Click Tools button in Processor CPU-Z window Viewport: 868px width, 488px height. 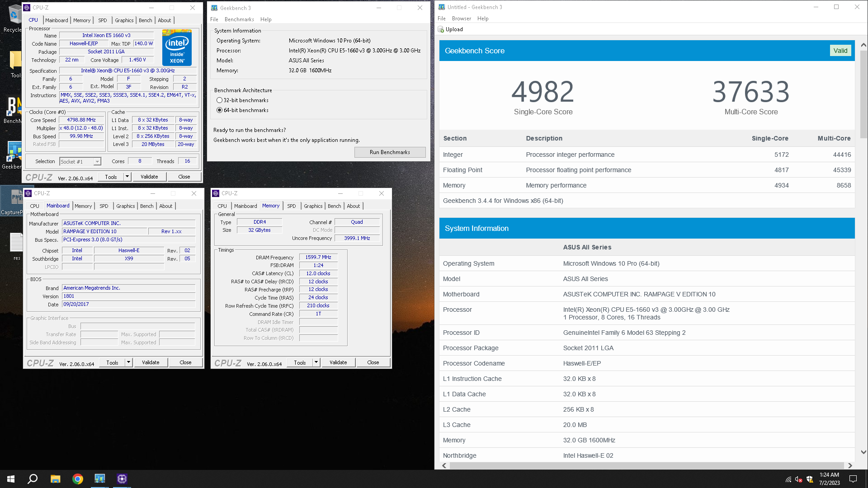[111, 177]
